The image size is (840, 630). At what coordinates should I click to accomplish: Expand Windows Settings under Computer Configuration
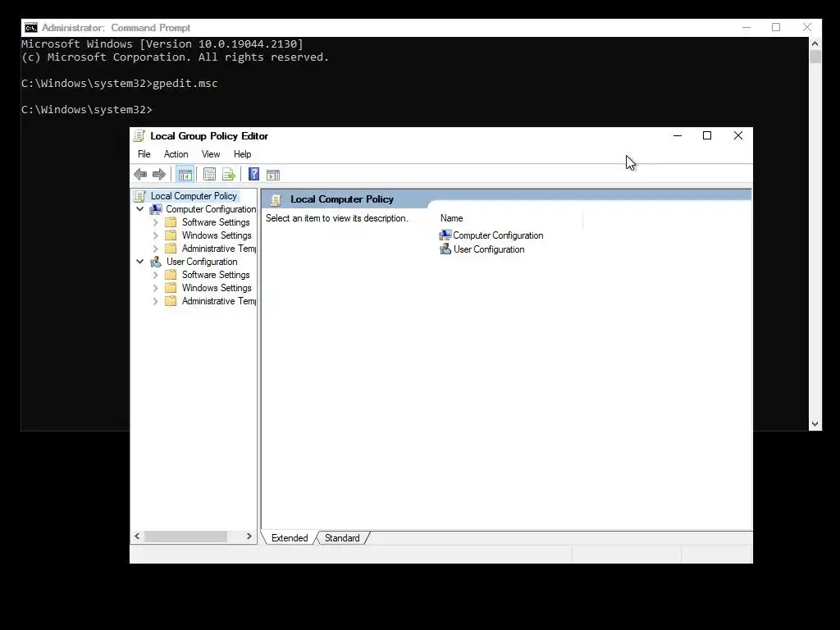(x=155, y=235)
